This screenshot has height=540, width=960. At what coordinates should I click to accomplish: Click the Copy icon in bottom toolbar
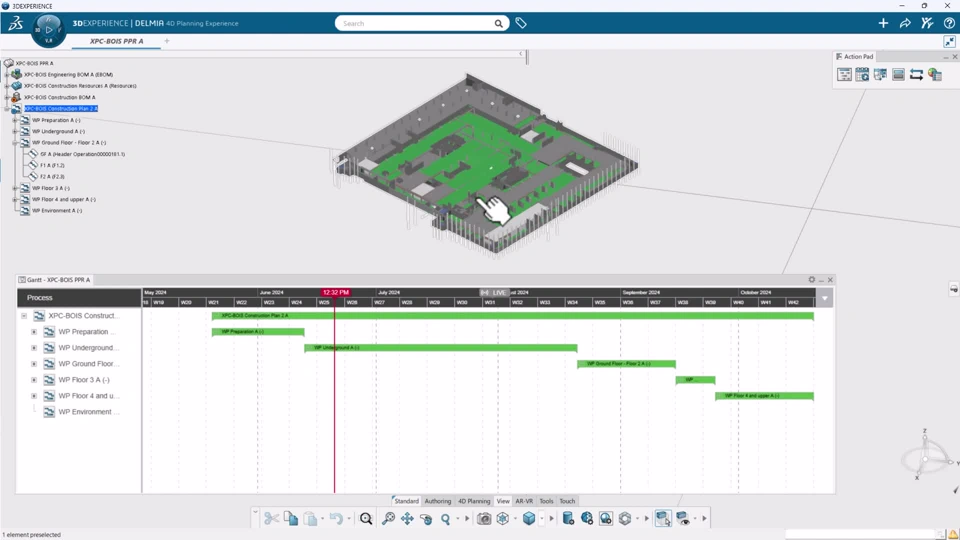pos(291,519)
